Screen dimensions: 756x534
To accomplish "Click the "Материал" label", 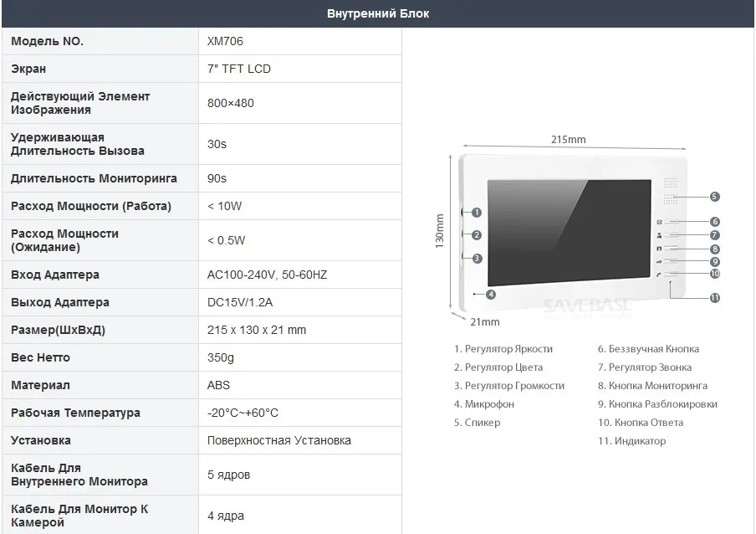I will (x=40, y=385).
